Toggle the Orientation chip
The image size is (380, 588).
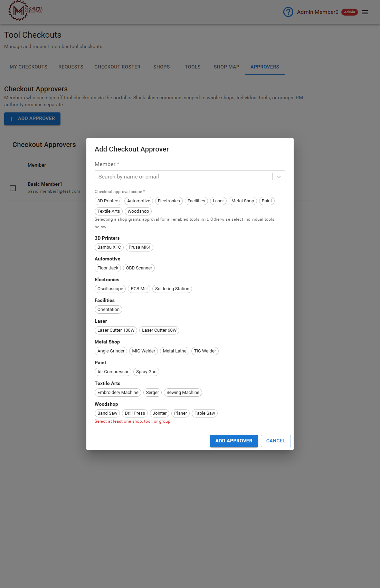coord(108,310)
